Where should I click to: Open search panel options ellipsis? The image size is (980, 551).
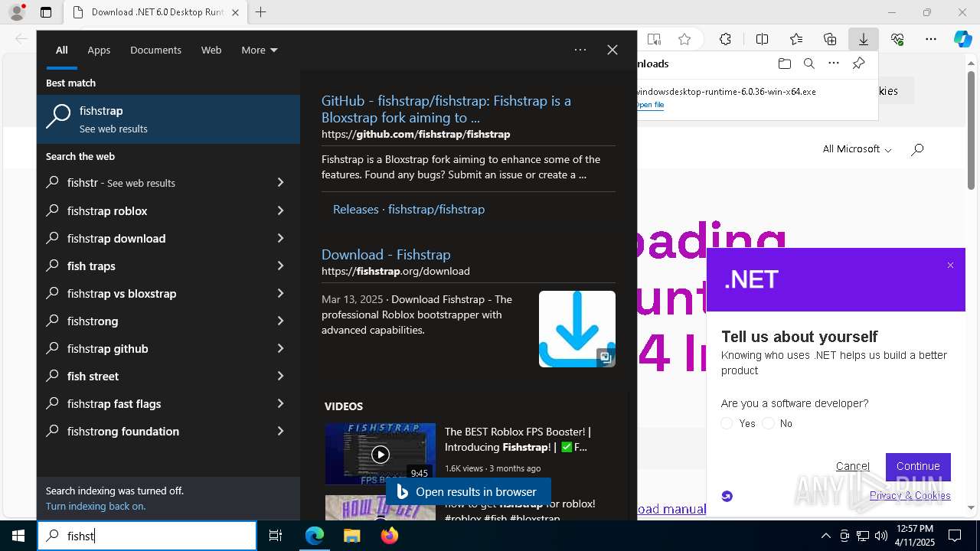(580, 50)
